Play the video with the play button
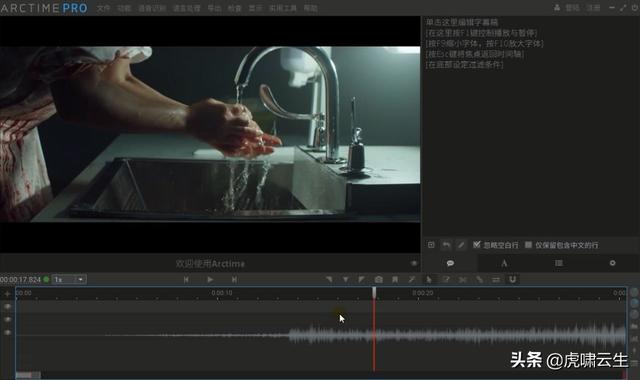640x380 pixels. pos(210,280)
